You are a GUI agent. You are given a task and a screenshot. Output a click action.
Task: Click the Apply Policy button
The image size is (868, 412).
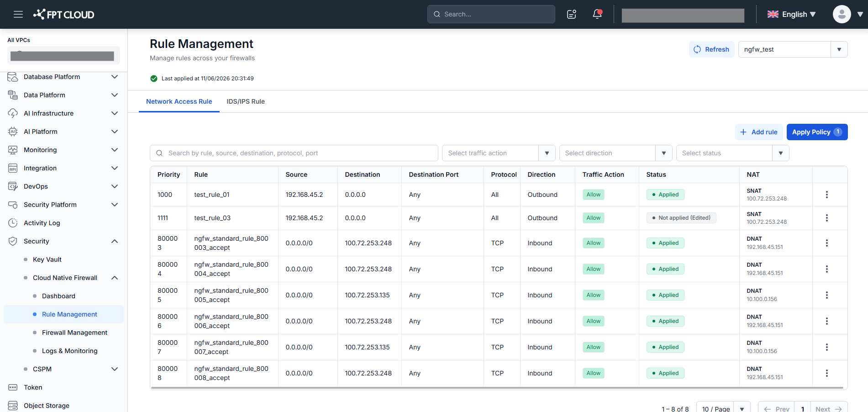(817, 132)
